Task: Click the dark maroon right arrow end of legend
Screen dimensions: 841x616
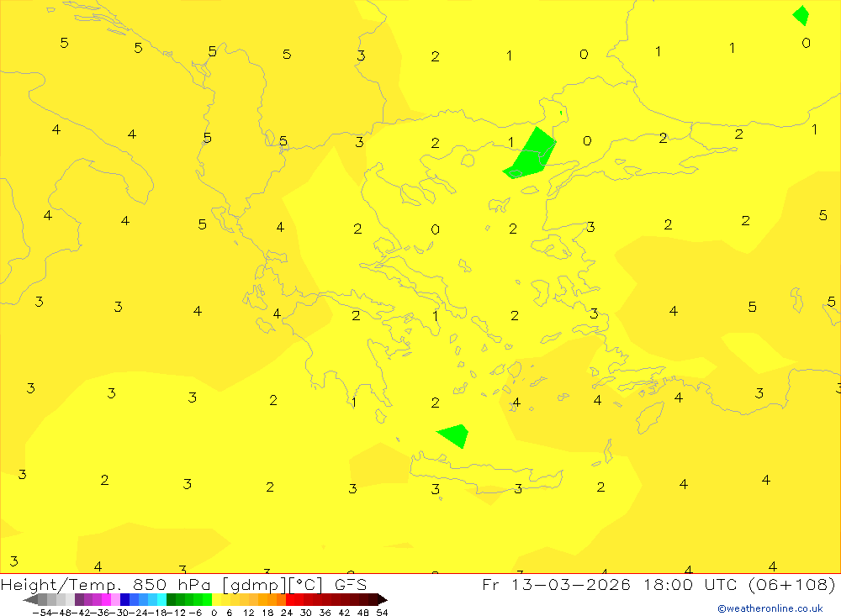Action: 383,600
